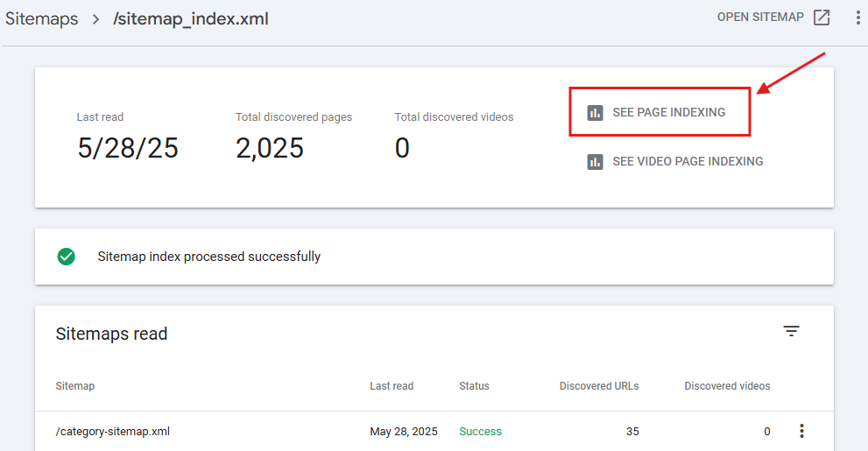Open three-dot menu for the /category-sitemap.xml row

801,431
